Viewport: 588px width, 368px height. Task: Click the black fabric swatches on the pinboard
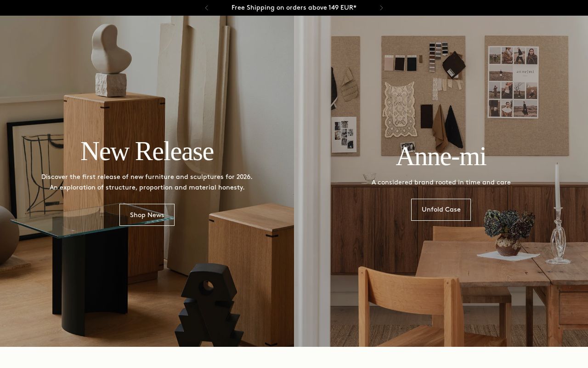(x=406, y=63)
